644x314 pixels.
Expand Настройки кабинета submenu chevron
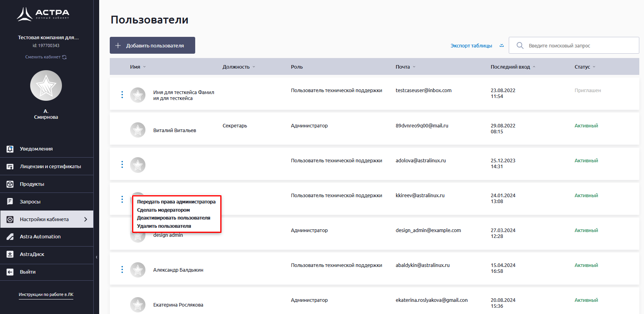pyautogui.click(x=85, y=220)
